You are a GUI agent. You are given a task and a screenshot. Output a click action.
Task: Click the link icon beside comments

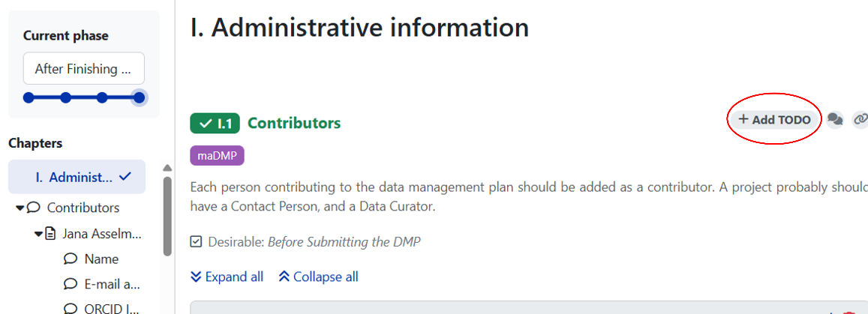tap(861, 120)
